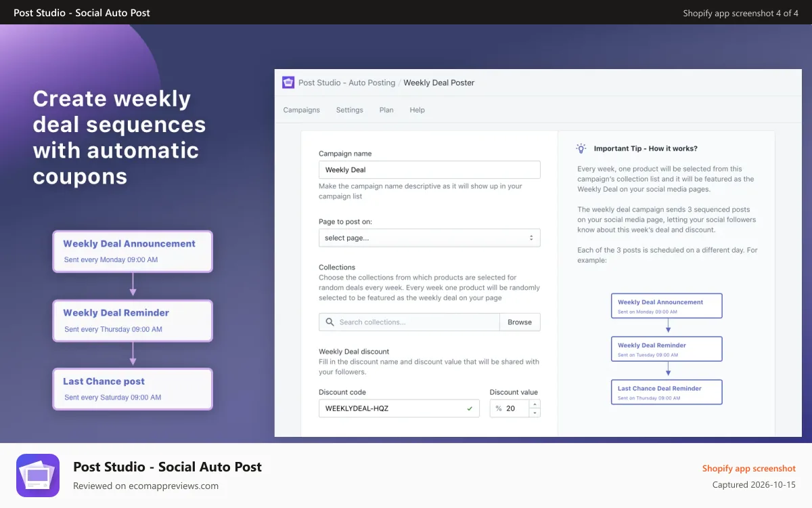Click the Discount value field showing 20
The width and height of the screenshot is (812, 508).
(x=510, y=408)
